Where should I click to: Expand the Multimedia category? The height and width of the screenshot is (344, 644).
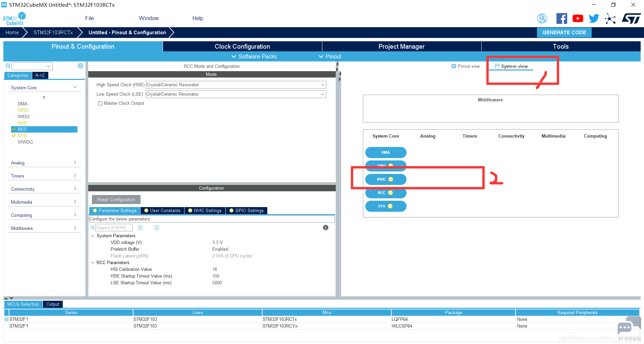[x=44, y=202]
